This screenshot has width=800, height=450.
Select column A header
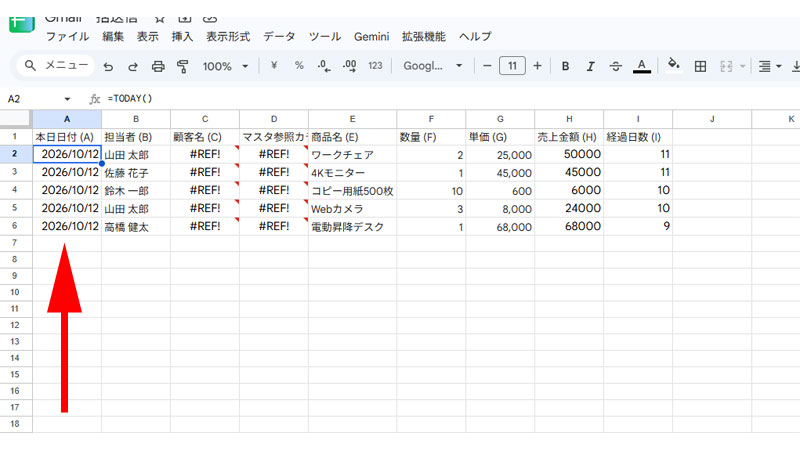(67, 119)
